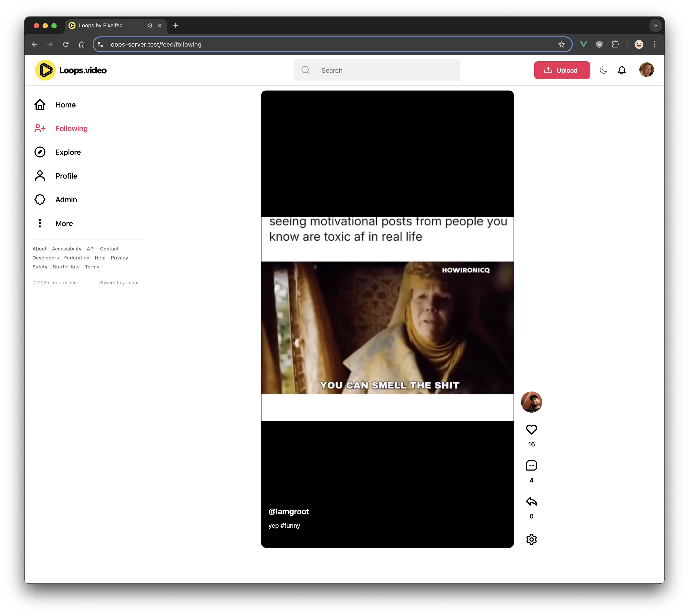Open the Developers footer link
Viewport: 689px width, 616px height.
(x=46, y=258)
